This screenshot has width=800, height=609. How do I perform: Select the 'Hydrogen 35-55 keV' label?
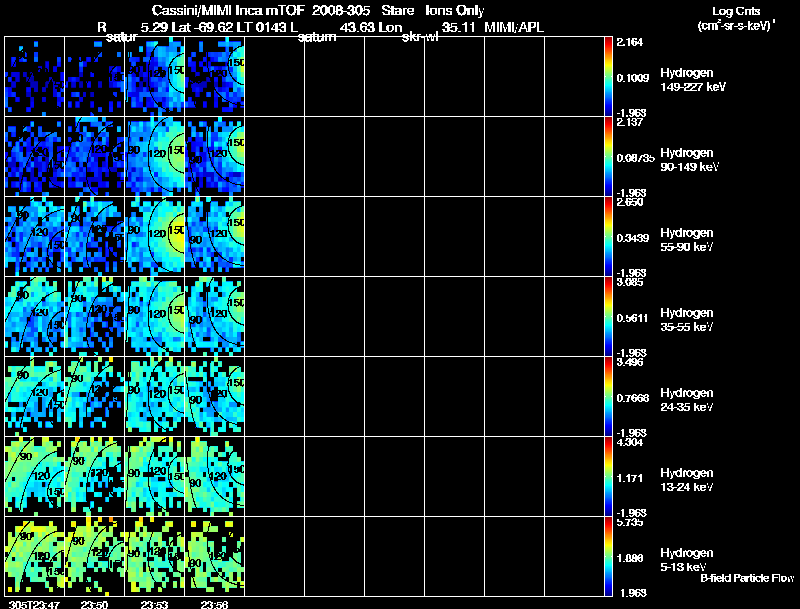(x=687, y=320)
